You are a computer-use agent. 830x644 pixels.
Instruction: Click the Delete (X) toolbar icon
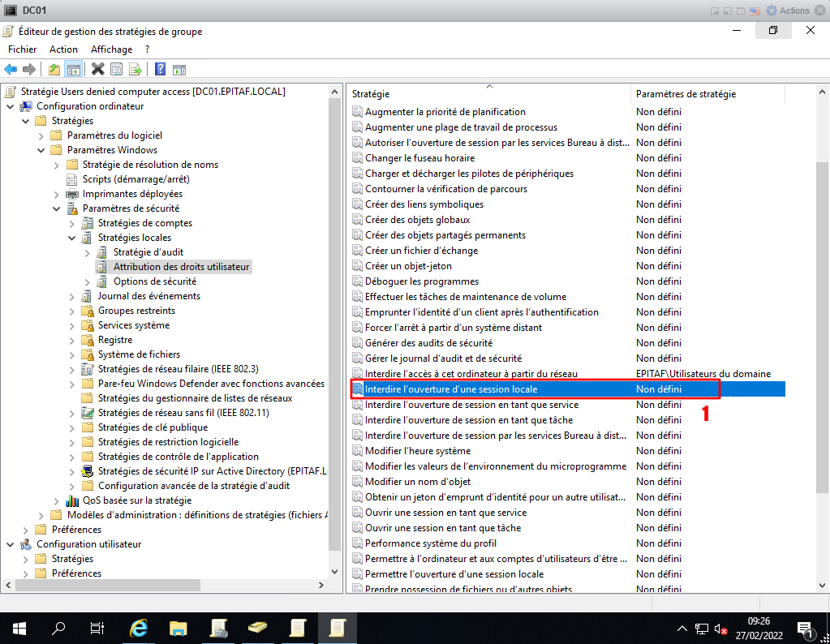click(97, 70)
